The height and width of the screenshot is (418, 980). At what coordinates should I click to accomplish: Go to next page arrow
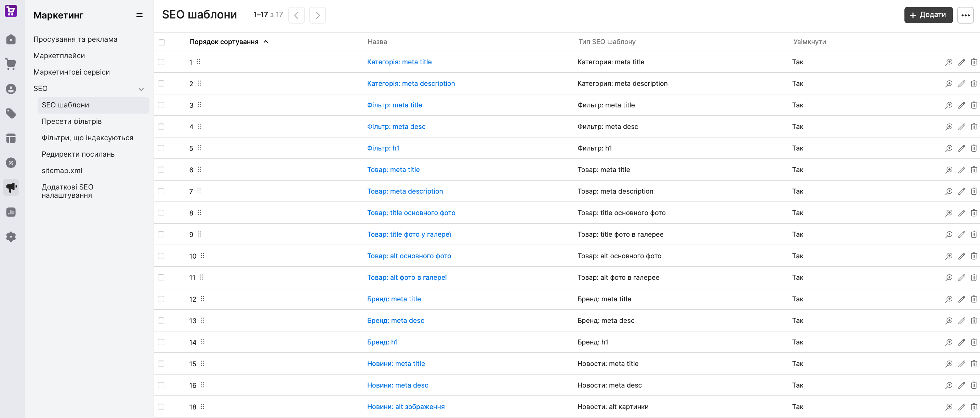pos(317,15)
